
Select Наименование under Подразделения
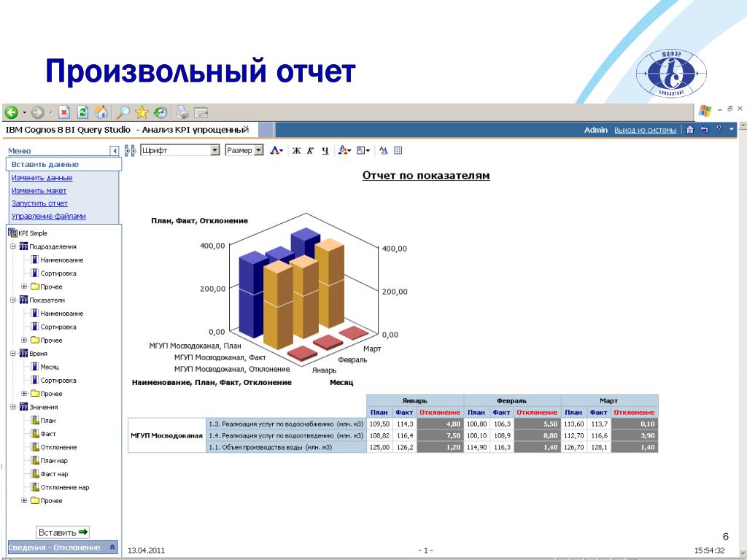pos(61,260)
